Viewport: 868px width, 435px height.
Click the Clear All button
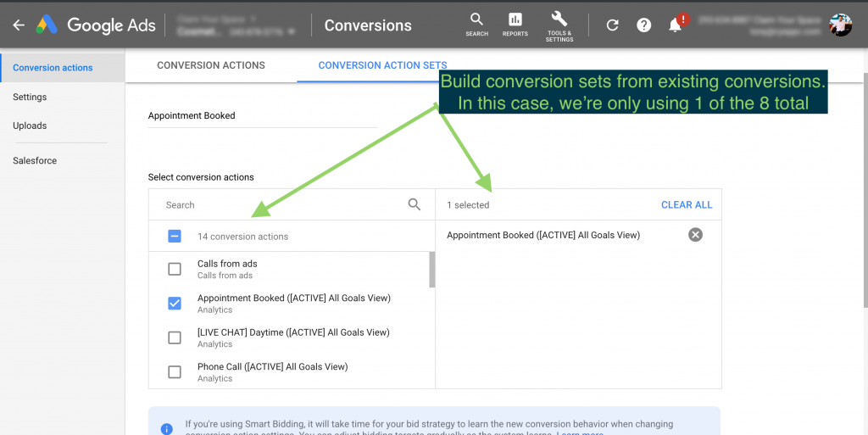[x=687, y=204]
